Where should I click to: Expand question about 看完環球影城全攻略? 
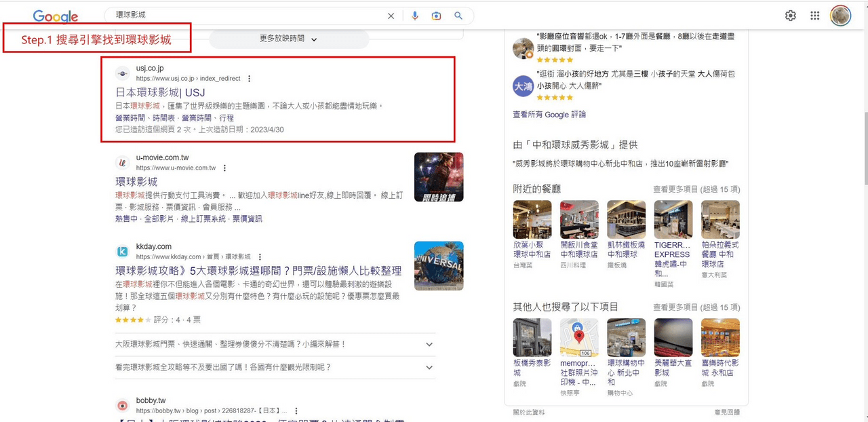point(275,367)
